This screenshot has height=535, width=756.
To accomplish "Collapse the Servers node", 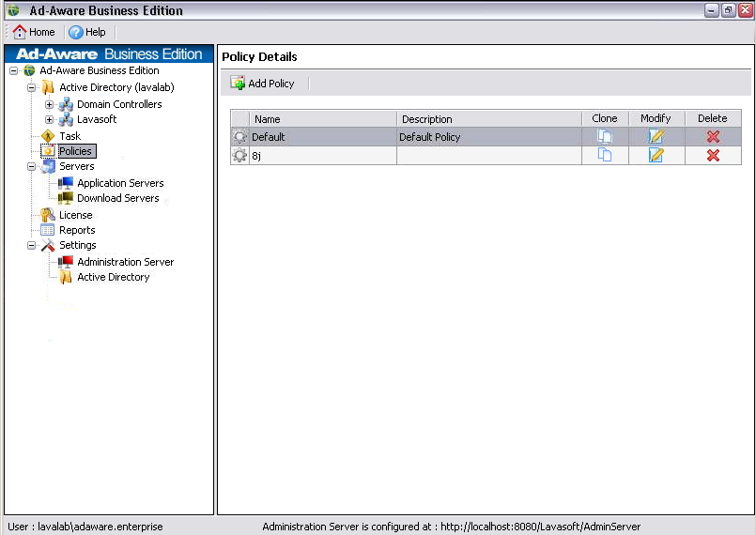I will click(x=31, y=167).
